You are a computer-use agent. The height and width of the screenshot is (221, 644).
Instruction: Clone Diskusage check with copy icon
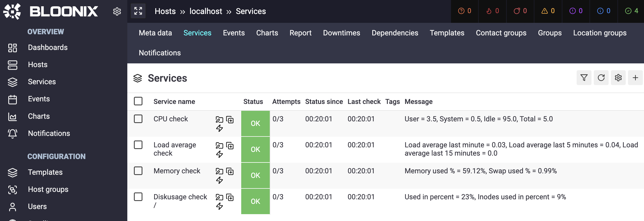coord(230,197)
